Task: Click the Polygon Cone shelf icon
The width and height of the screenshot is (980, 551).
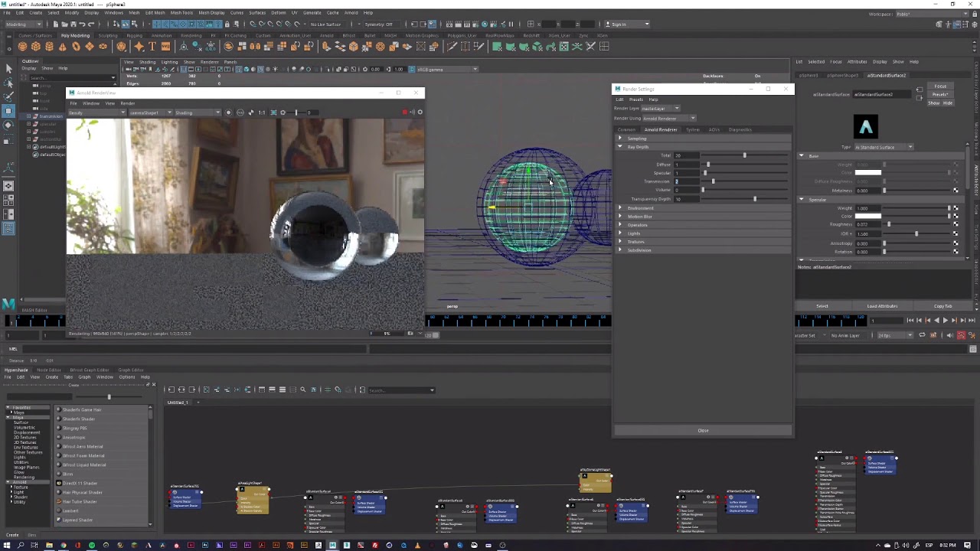Action: (x=62, y=47)
